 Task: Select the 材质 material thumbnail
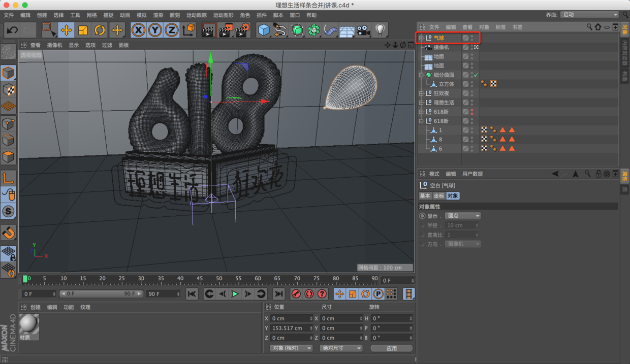[x=29, y=327]
